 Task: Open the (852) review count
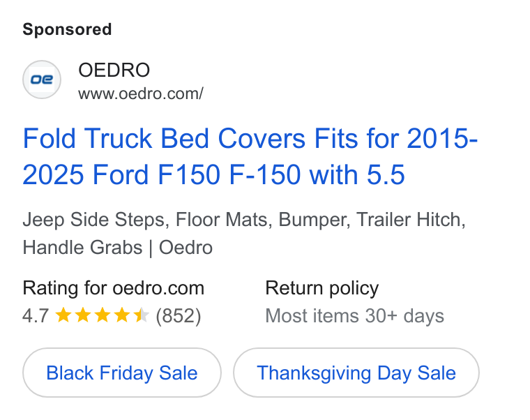(x=179, y=316)
